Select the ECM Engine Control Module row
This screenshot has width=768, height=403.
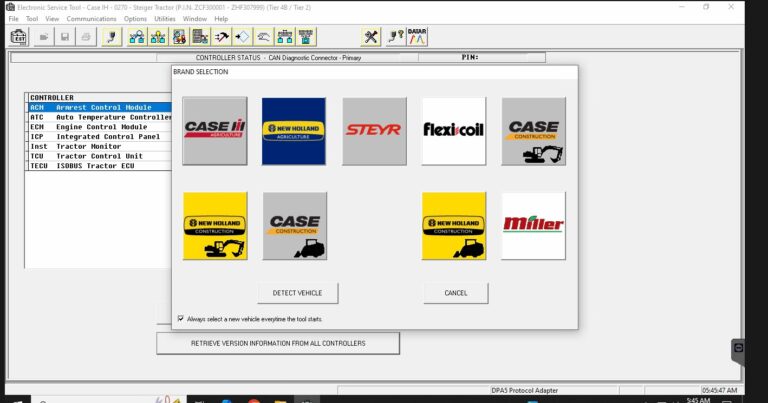[99, 127]
